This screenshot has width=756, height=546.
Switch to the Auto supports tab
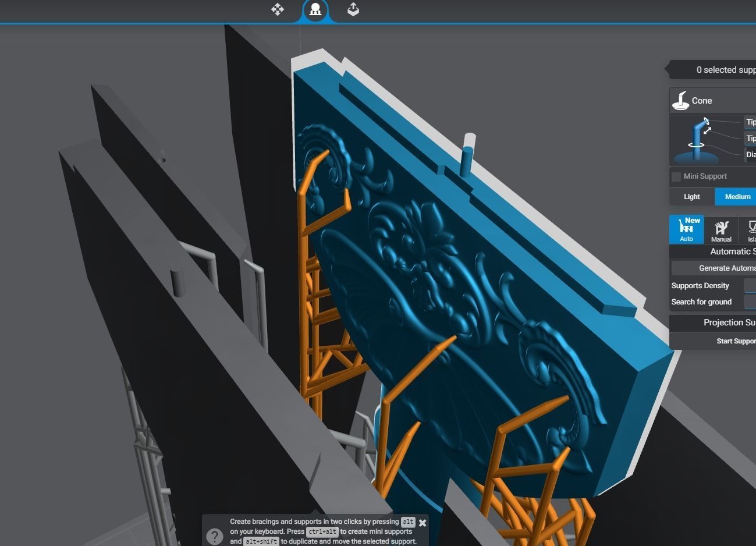[687, 229]
